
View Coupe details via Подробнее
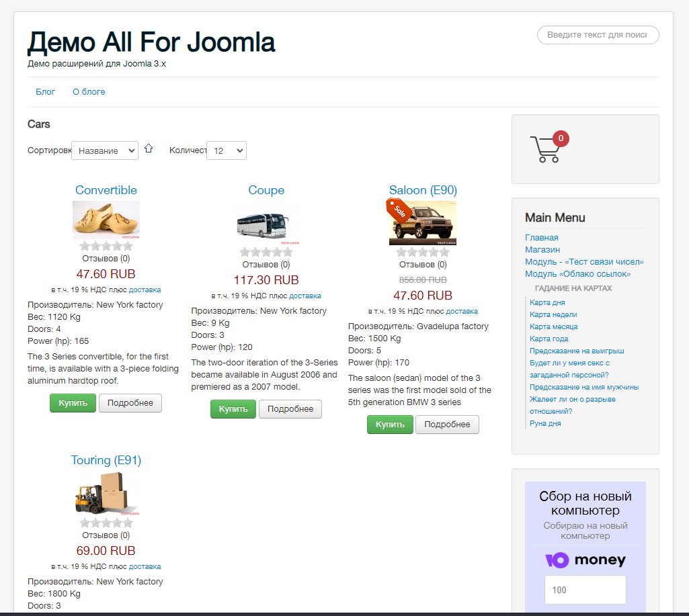tap(290, 409)
